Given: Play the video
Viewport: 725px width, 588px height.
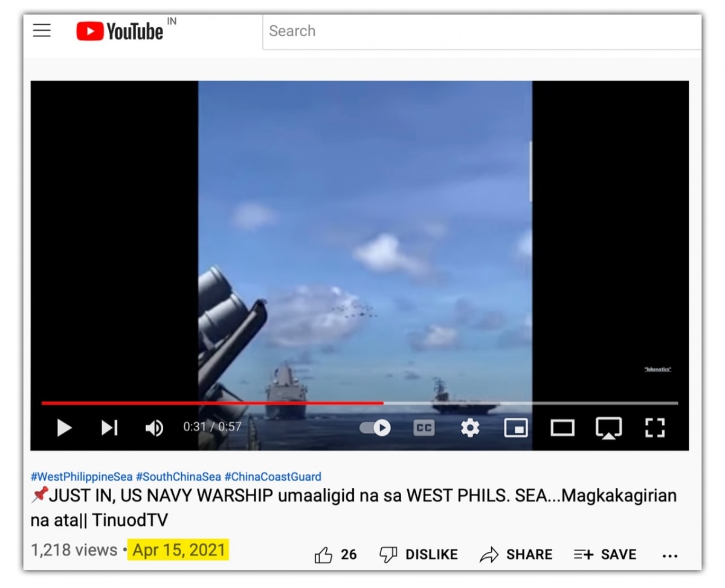Looking at the screenshot, I should [x=64, y=428].
